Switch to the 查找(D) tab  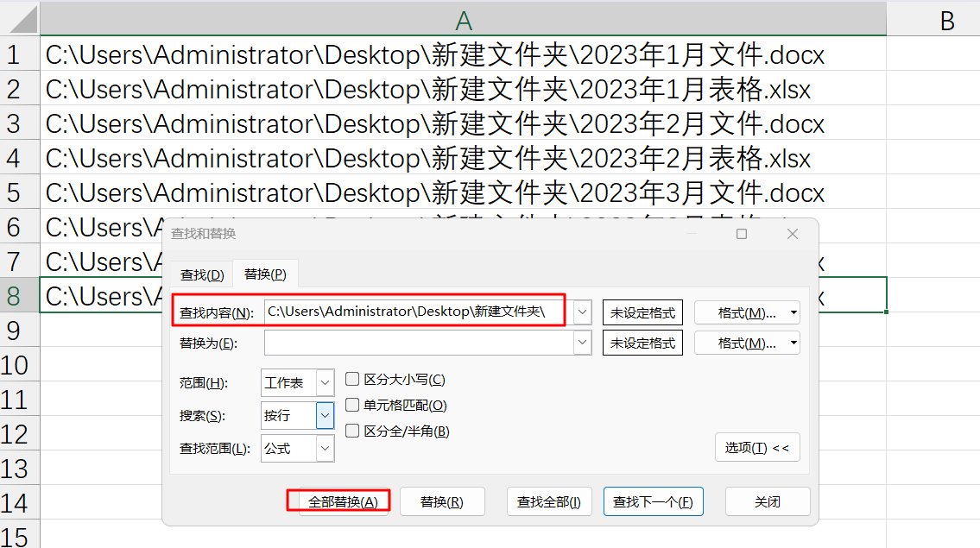(x=202, y=275)
